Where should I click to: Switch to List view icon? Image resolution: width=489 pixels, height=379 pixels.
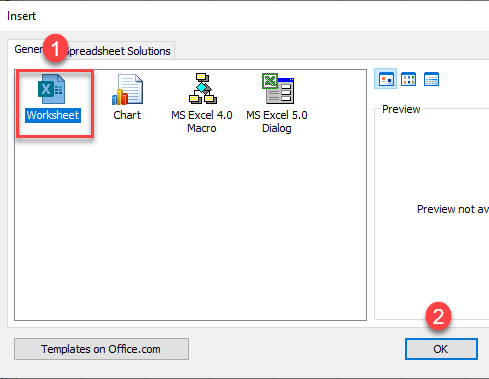408,79
